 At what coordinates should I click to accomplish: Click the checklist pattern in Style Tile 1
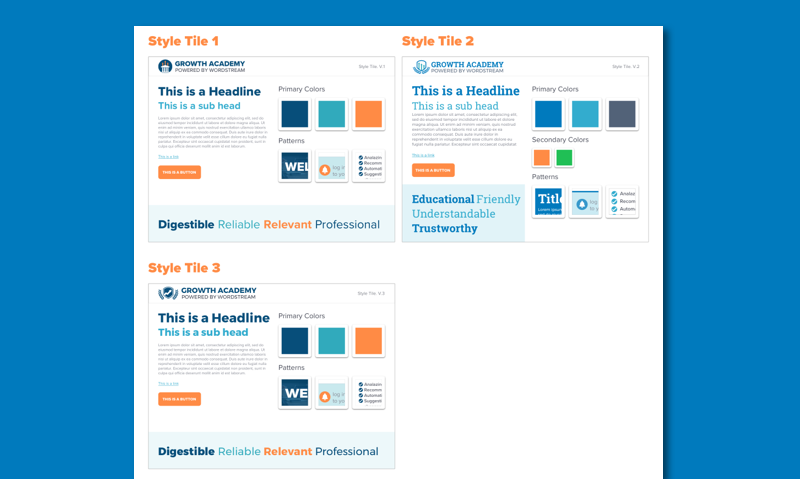pyautogui.click(x=368, y=166)
